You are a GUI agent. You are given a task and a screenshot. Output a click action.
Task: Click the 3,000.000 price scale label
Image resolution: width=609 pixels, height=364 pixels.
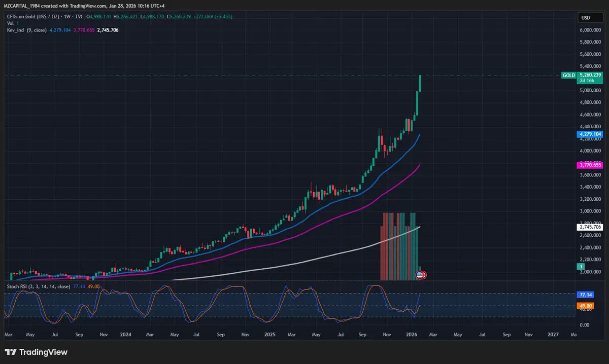coord(590,211)
